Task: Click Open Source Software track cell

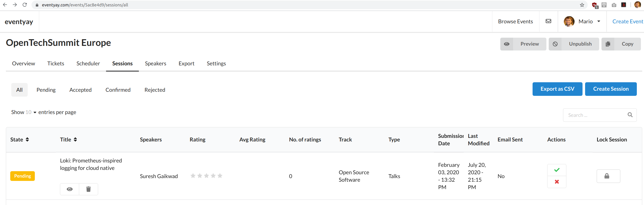Action: point(354,176)
